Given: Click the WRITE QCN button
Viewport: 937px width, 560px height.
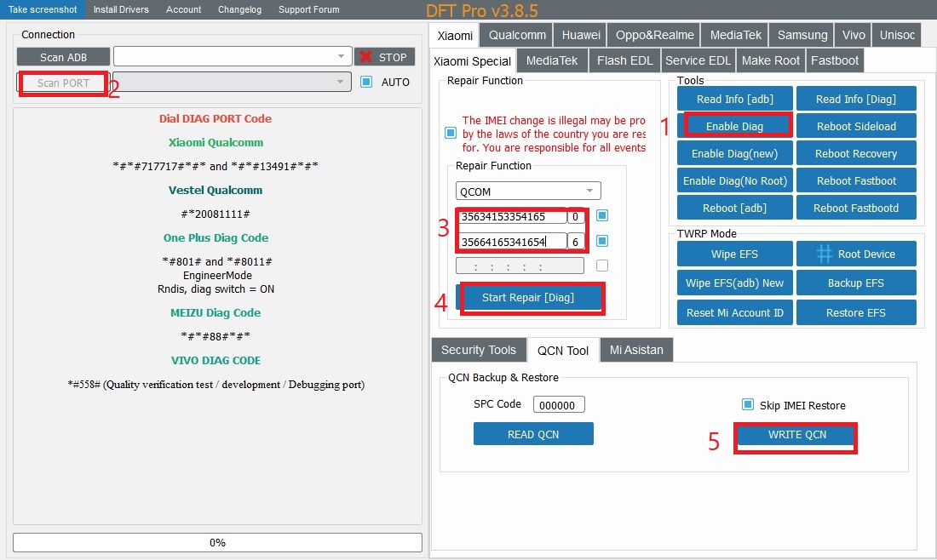Looking at the screenshot, I should click(x=796, y=435).
